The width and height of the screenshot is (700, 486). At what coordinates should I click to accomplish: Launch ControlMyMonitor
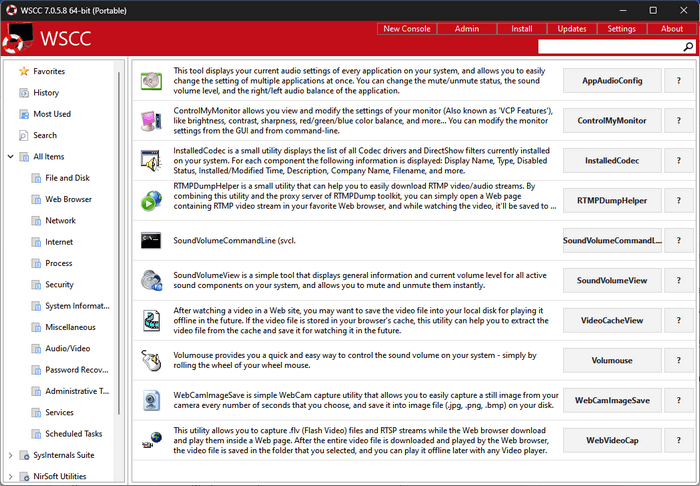[x=612, y=121]
